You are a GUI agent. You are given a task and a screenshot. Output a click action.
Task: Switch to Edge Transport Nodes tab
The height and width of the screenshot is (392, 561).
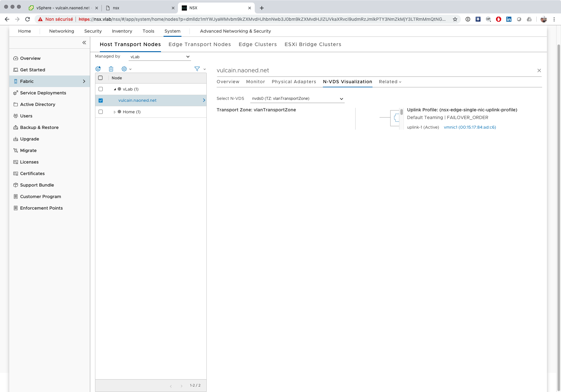(x=199, y=44)
